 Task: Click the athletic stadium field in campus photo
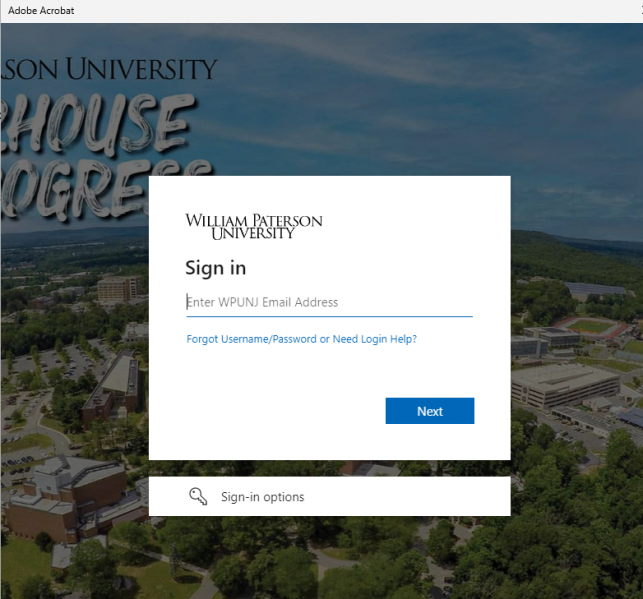(x=591, y=326)
